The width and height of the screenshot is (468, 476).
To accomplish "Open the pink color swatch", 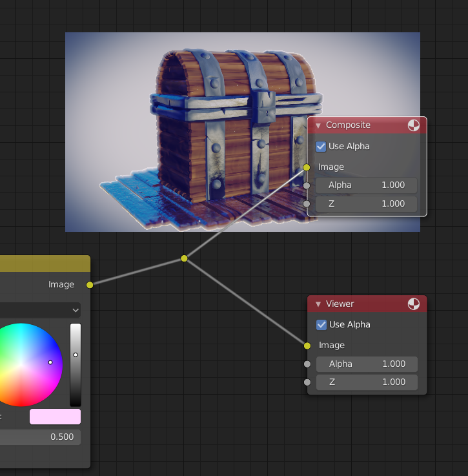I will coord(56,417).
